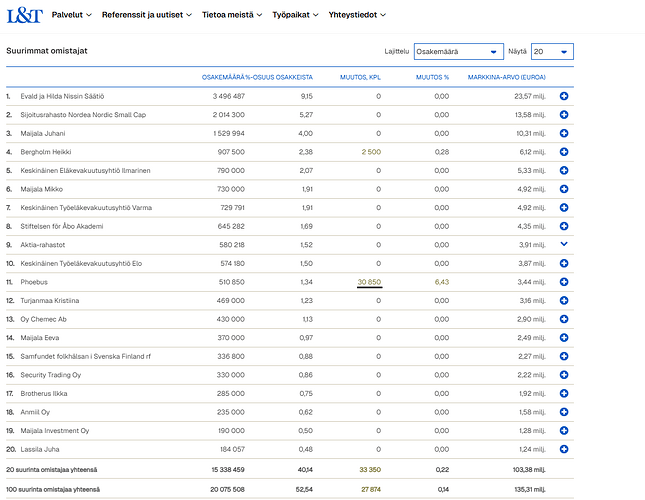Screen dimensions: 645x500
Task: Click market value 23,57 milj.
Action: click(x=530, y=96)
